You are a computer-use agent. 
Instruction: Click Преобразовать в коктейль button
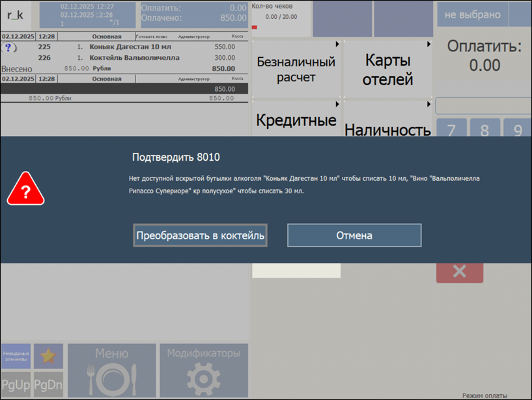[x=200, y=235]
